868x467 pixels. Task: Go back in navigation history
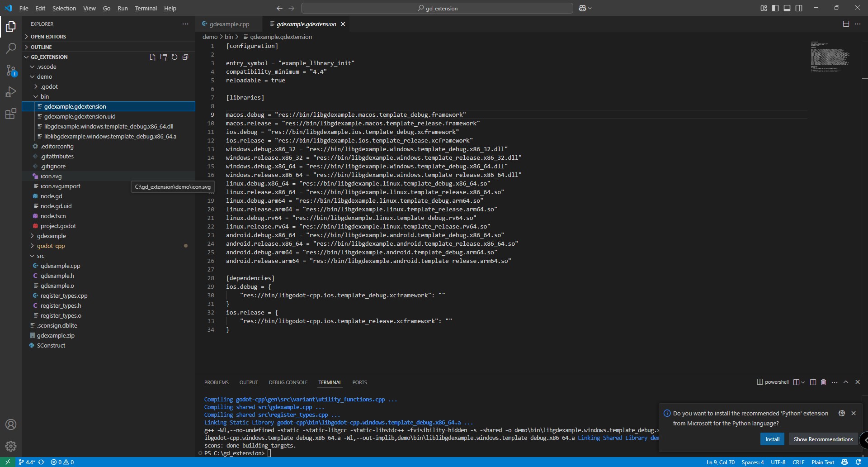279,8
